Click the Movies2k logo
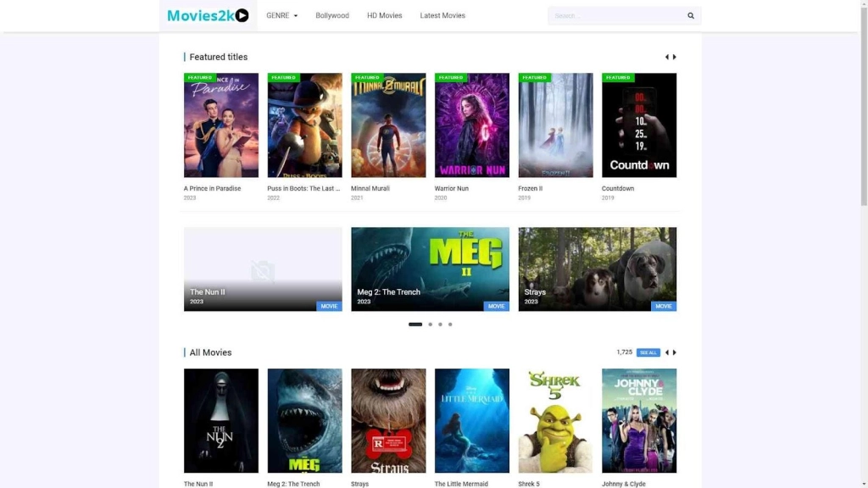868x488 pixels. click(208, 15)
